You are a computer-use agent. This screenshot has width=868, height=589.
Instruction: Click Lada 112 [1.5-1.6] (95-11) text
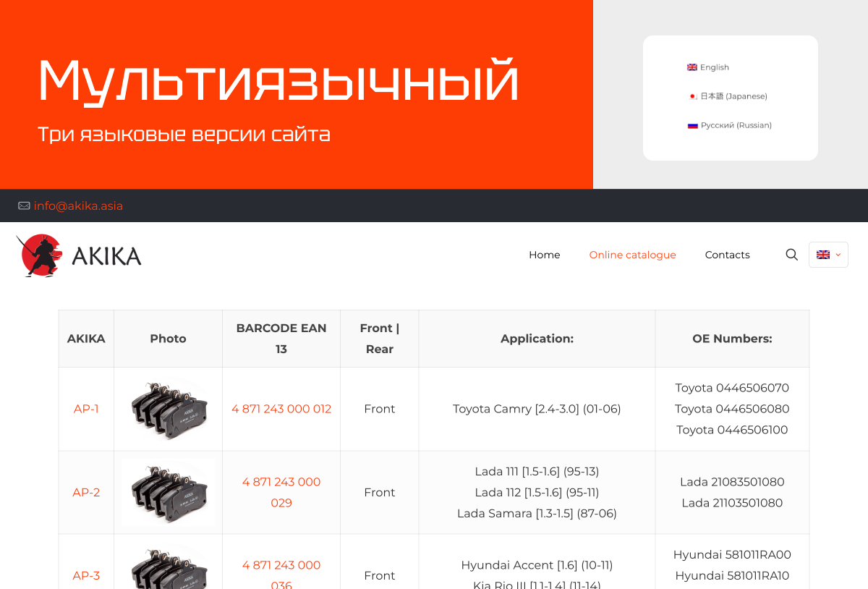[x=537, y=493]
